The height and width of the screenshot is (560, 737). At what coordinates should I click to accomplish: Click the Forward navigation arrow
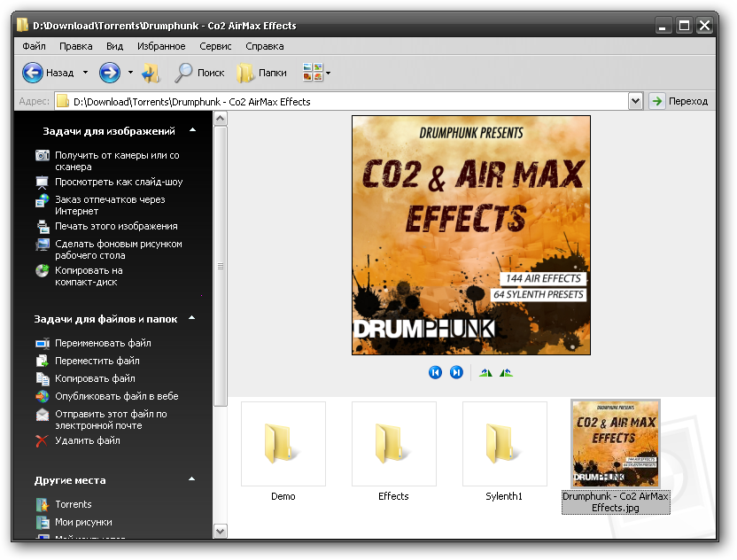pos(110,73)
